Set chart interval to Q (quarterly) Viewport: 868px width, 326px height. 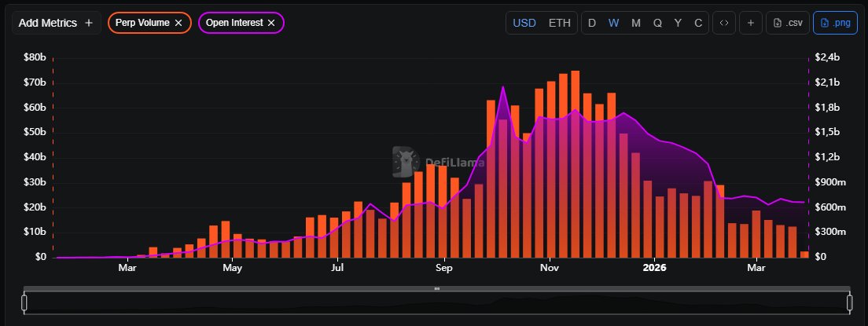(x=657, y=23)
